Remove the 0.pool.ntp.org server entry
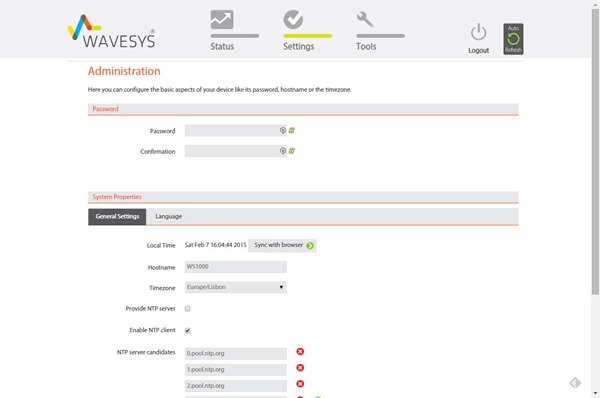Image resolution: width=600 pixels, height=398 pixels. [x=300, y=351]
